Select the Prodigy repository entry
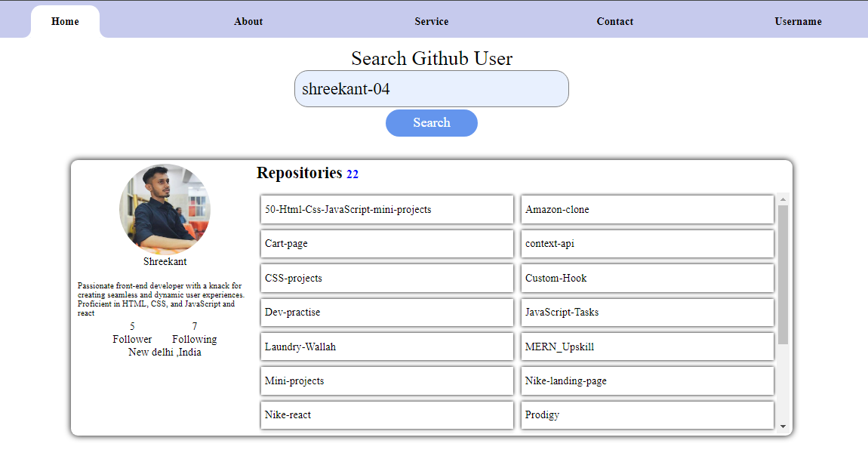This screenshot has width=868, height=459. (x=647, y=414)
